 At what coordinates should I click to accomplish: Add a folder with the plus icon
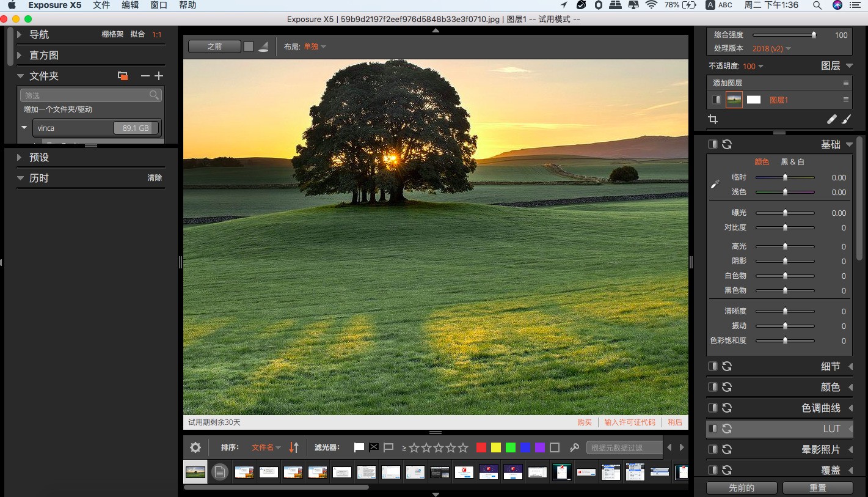(159, 76)
